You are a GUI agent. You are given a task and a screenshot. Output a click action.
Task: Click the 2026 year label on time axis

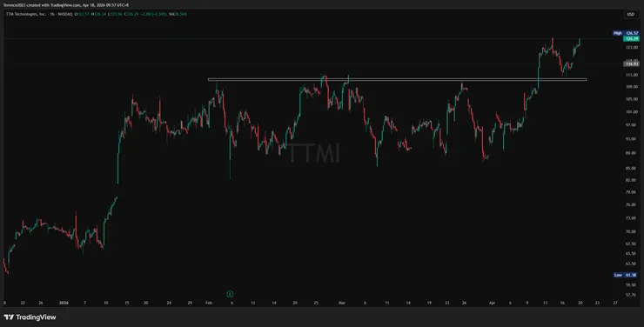click(x=64, y=304)
